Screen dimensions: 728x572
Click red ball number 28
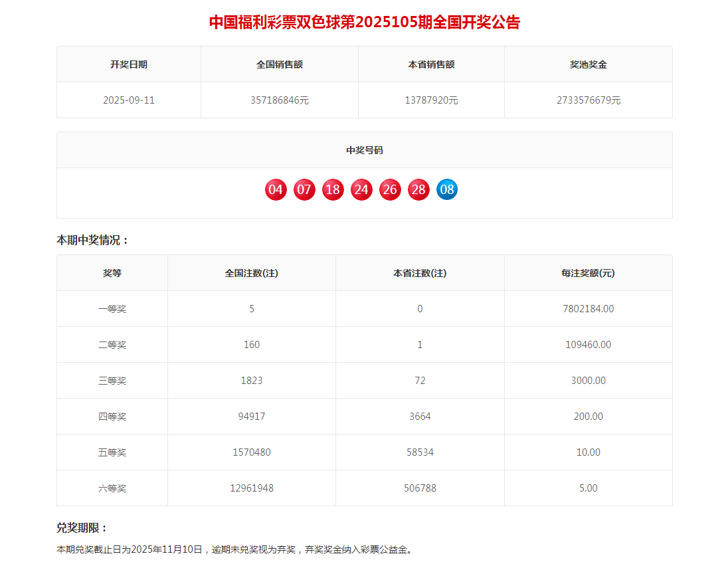point(418,189)
